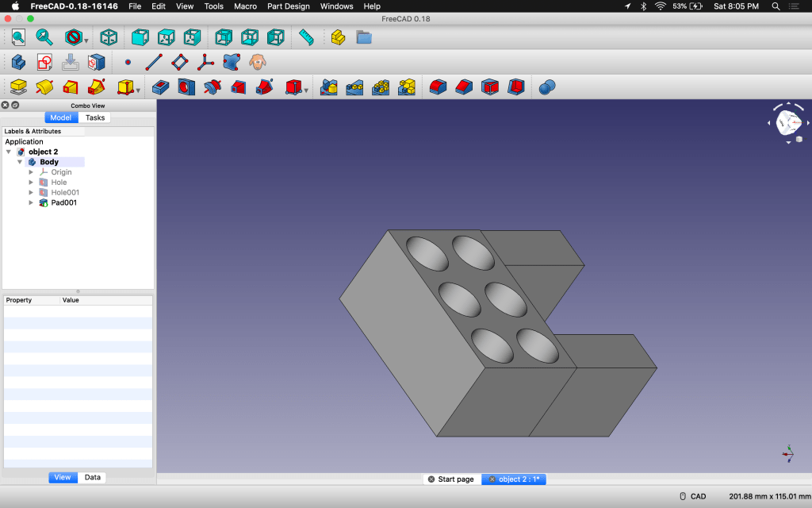Select the Measure distance ruler tool
The image size is (812, 508).
pos(306,37)
